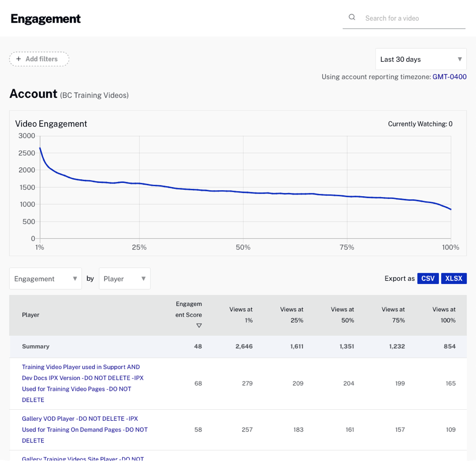
Task: Open the Player dimension dropdown
Action: coord(125,279)
